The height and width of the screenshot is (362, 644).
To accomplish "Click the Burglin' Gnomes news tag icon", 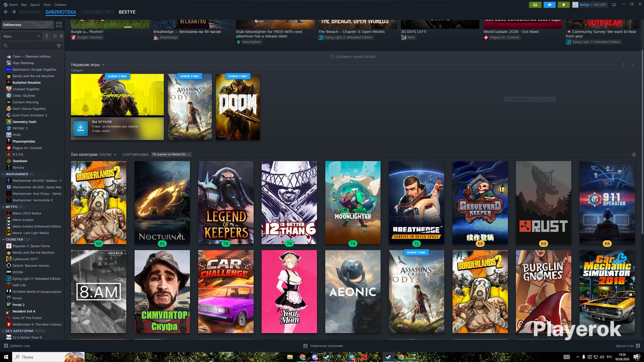I will click(x=74, y=37).
